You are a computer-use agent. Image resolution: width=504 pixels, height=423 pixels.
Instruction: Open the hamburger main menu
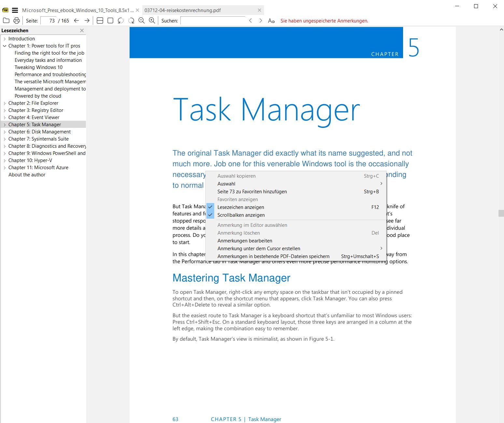point(15,10)
